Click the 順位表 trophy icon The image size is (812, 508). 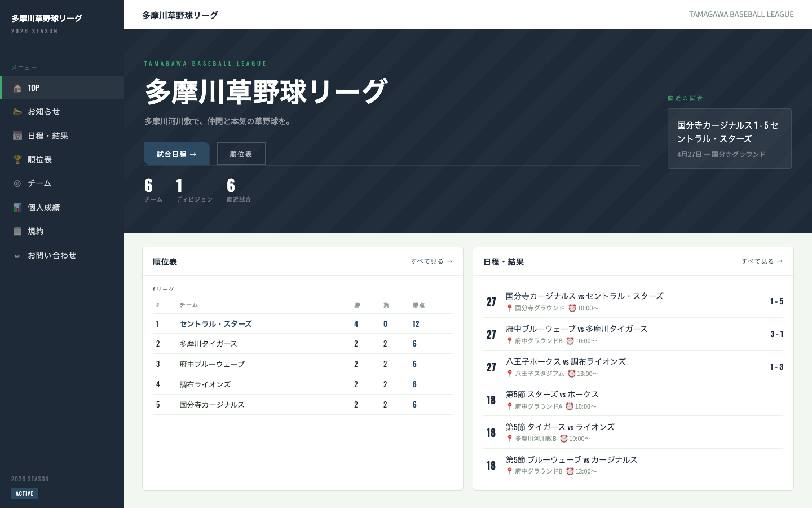point(17,160)
